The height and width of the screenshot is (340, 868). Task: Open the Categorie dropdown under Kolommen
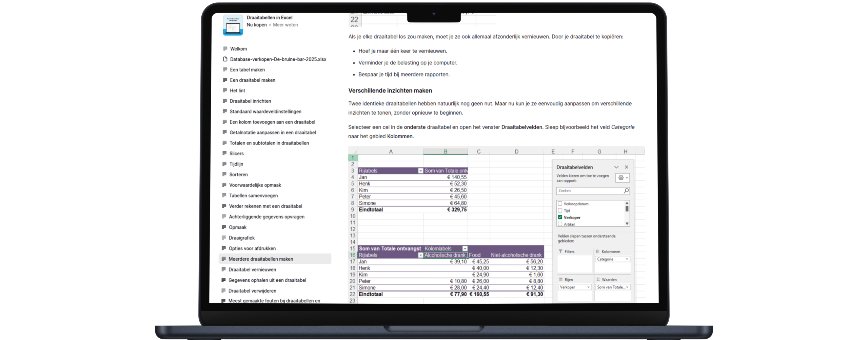627,259
